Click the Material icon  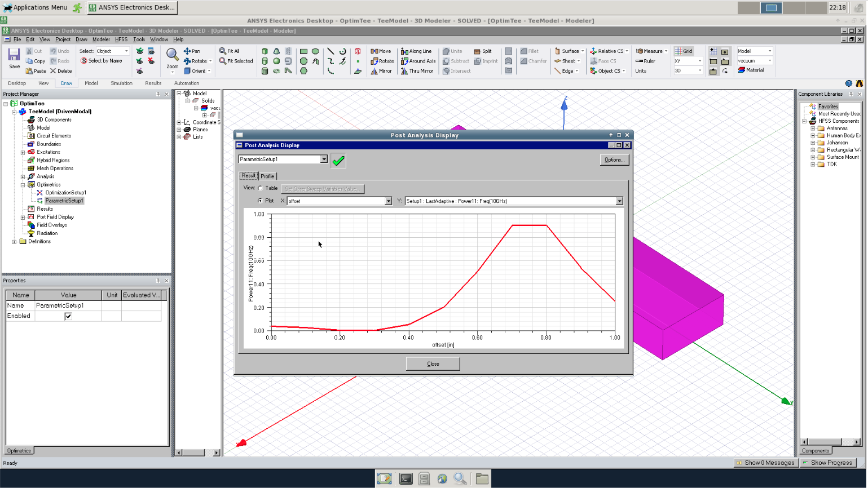(742, 70)
